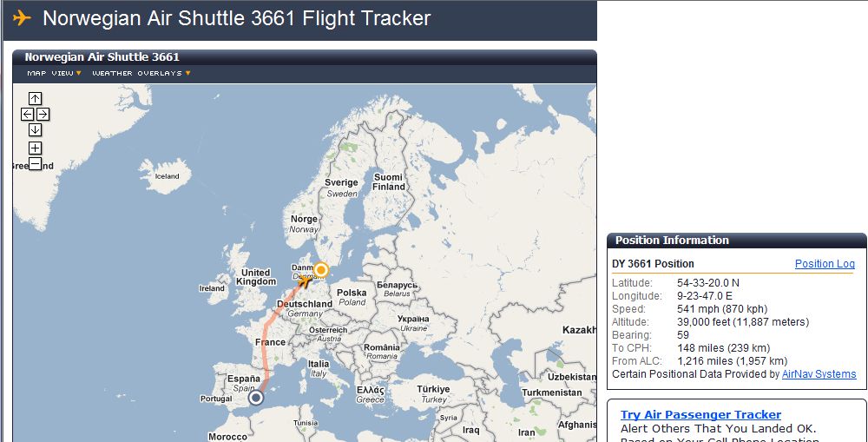This screenshot has width=868, height=442.
Task: Pan the map right with the right arrow
Action: tap(43, 114)
